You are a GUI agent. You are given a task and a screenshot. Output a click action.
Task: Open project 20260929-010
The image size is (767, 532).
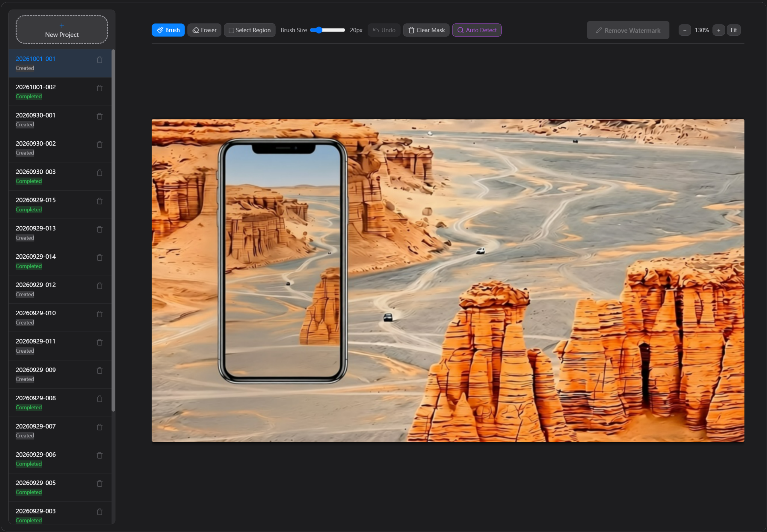(60, 318)
